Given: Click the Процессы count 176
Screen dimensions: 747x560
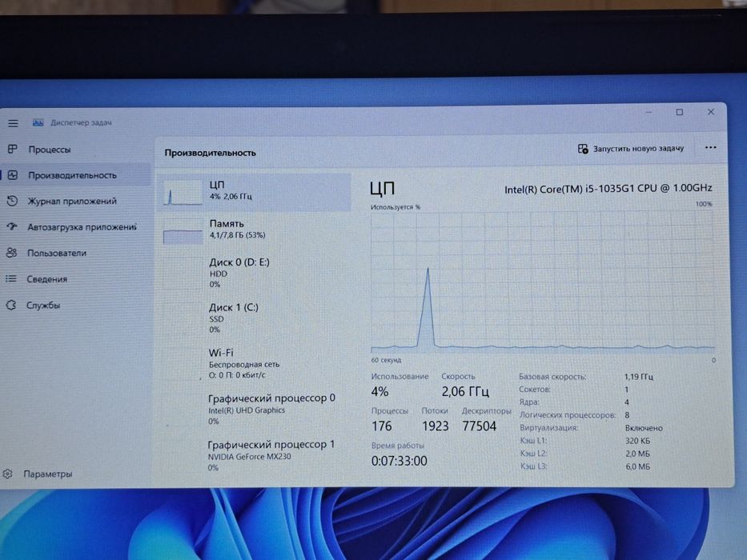Looking at the screenshot, I should pos(382,426).
